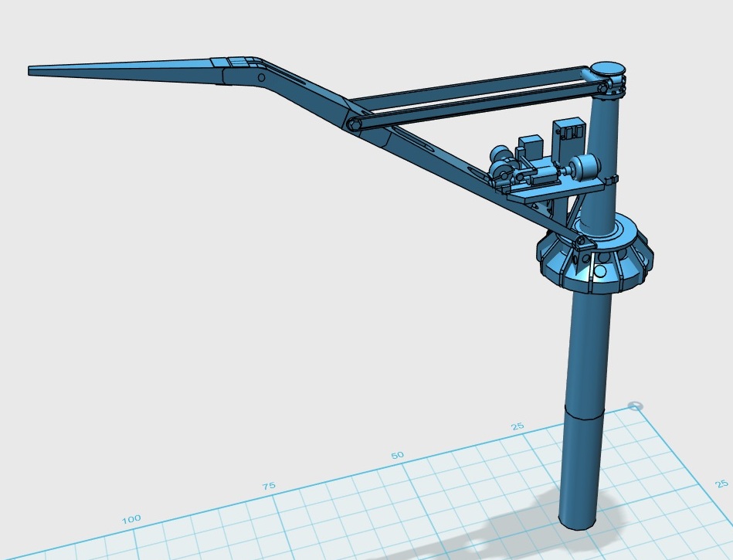
Task: Select the round cap atop the mast
Action: pos(607,68)
